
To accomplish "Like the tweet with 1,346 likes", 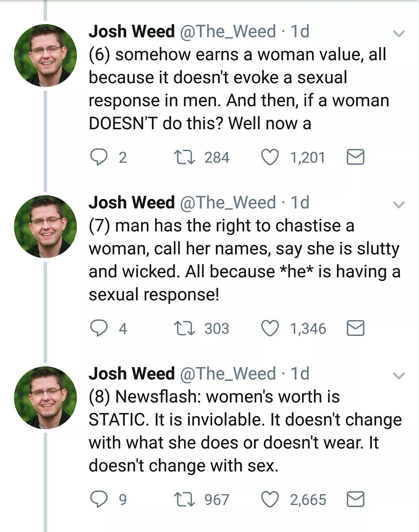I will (x=270, y=328).
